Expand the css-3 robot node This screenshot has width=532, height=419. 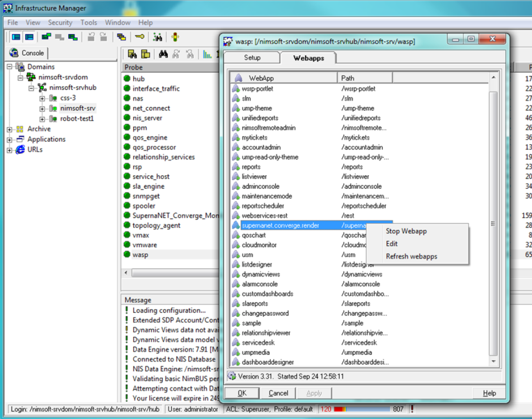[x=42, y=99]
